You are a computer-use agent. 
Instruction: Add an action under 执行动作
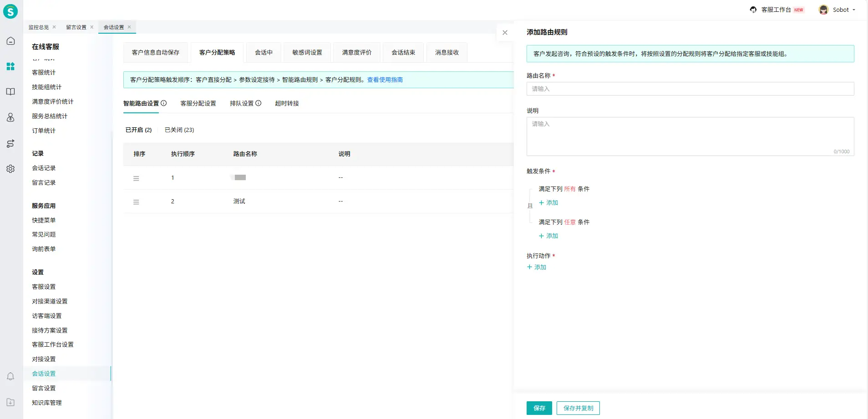coord(537,267)
